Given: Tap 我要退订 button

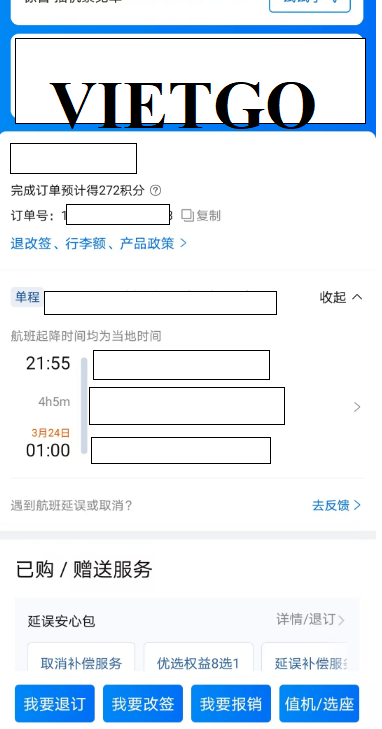Looking at the screenshot, I should pos(55,703).
